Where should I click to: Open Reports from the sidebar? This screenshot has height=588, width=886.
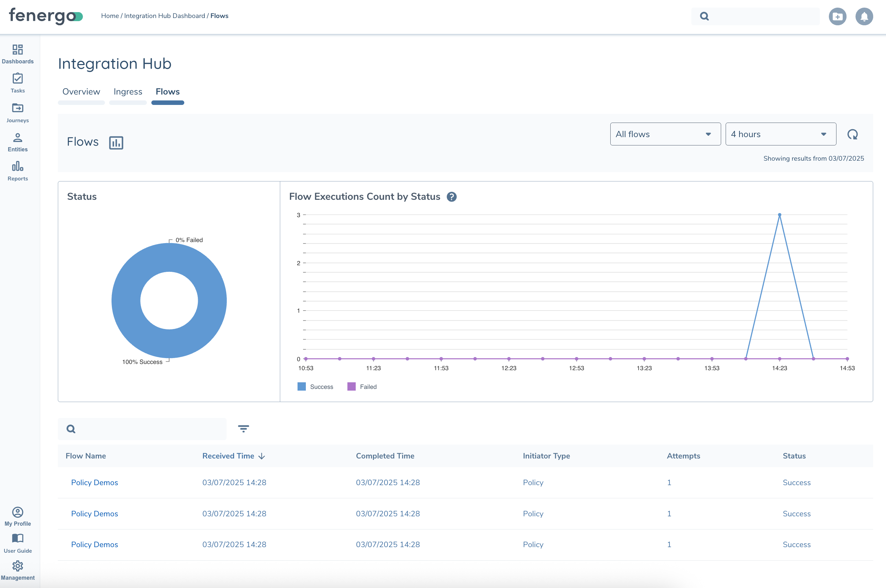pos(18,171)
